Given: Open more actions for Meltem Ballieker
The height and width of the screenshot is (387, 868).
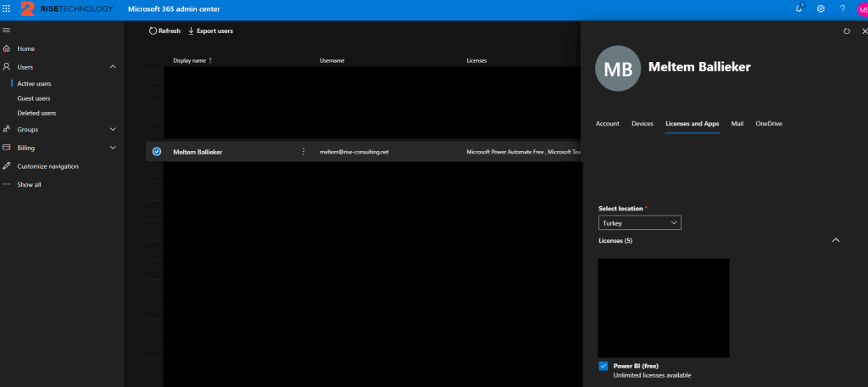Looking at the screenshot, I should 303,151.
